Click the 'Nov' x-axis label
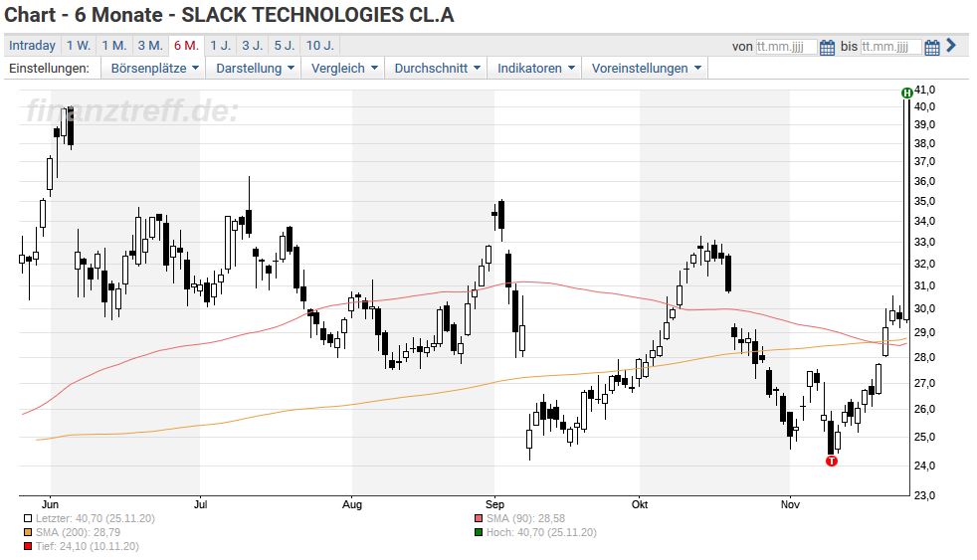 (x=790, y=504)
